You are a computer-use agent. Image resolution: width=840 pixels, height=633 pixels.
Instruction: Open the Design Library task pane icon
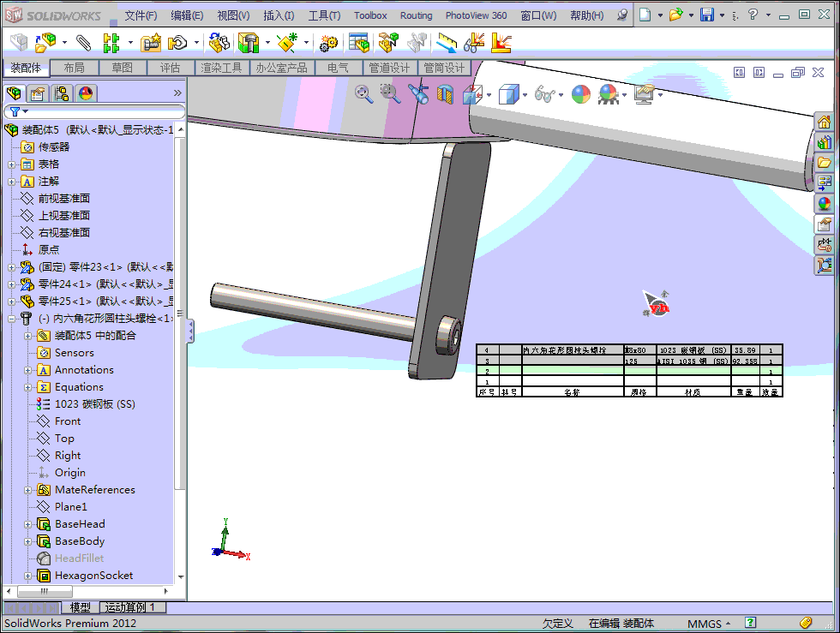tap(824, 142)
